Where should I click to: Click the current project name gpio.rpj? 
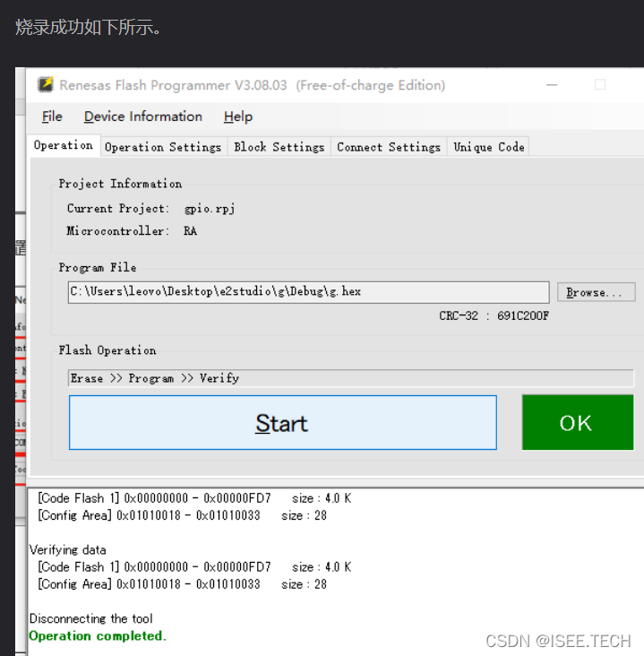tap(210, 208)
